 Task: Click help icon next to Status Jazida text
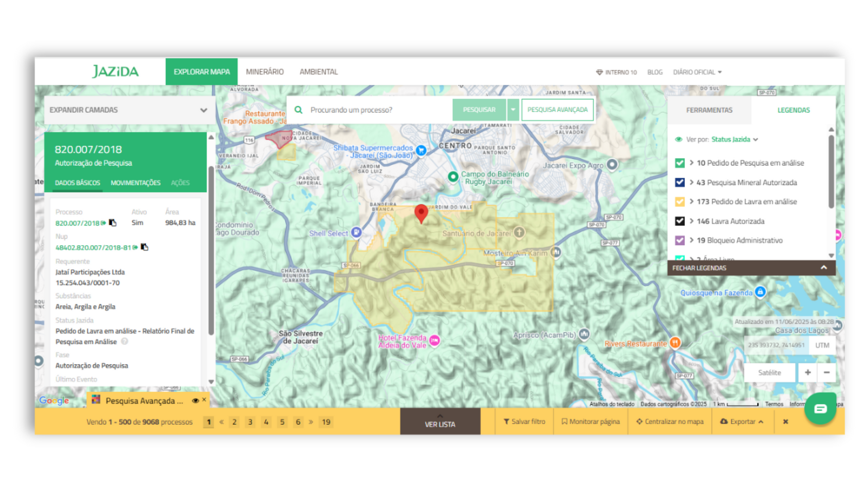[125, 341]
